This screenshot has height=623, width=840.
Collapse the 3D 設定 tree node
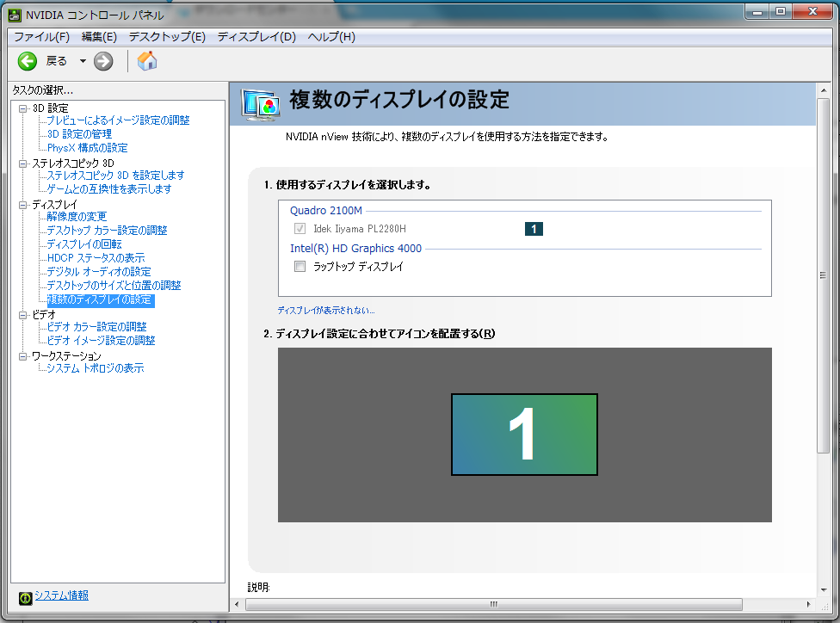tap(22, 108)
